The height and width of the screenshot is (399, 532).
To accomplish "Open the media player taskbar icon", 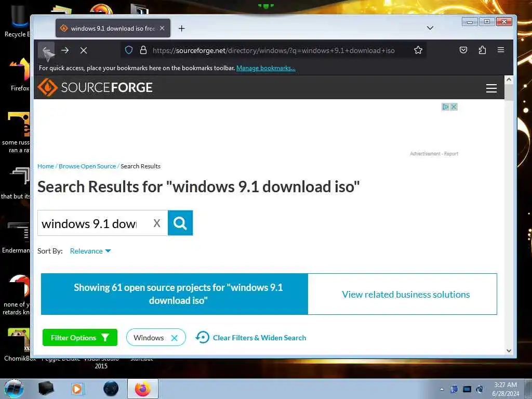I will tap(77, 389).
